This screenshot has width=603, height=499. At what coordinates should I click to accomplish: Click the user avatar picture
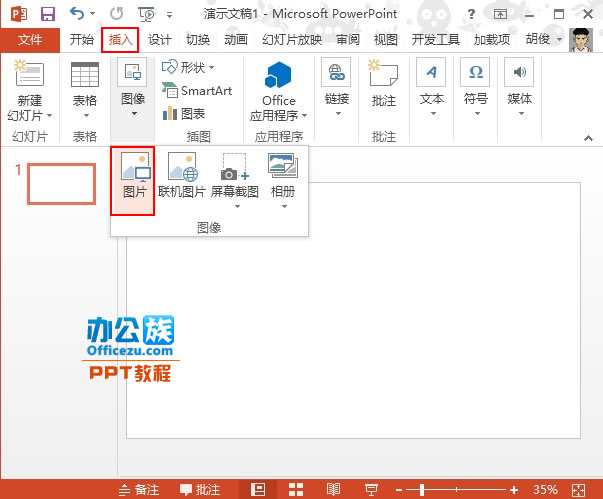[x=581, y=40]
